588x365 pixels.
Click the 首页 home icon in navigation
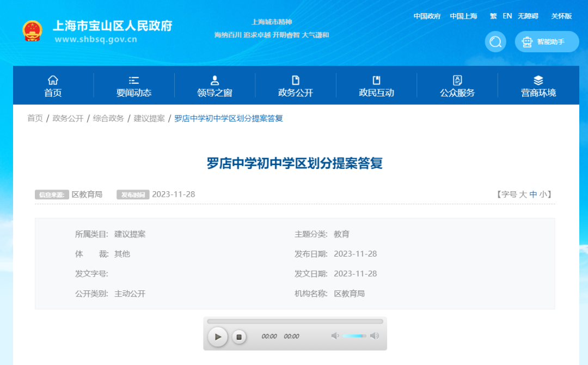(53, 80)
